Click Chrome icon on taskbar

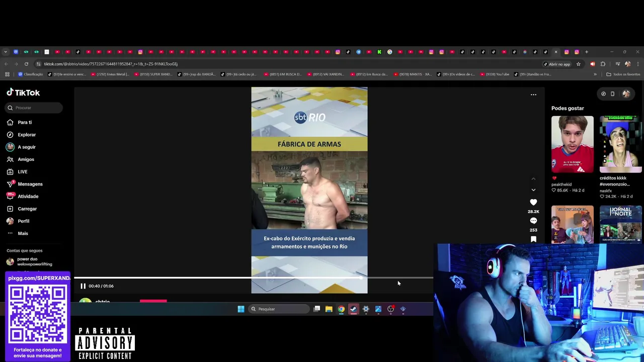341,309
